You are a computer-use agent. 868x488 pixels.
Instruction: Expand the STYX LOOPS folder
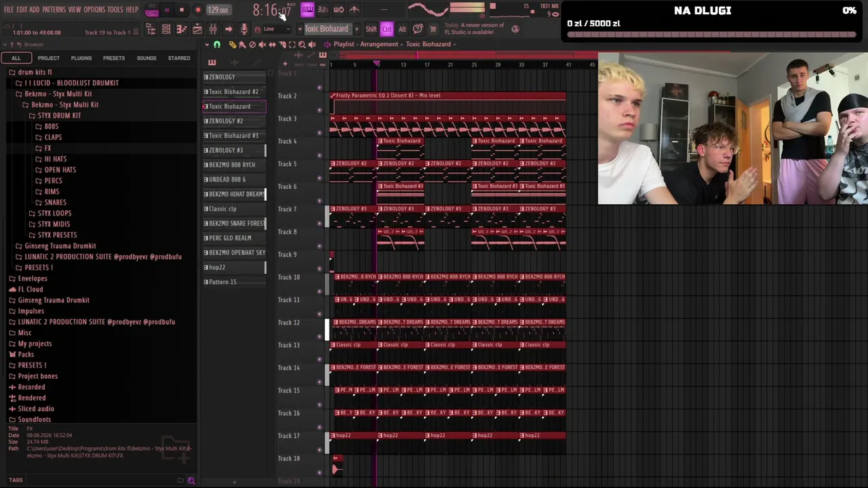50,213
